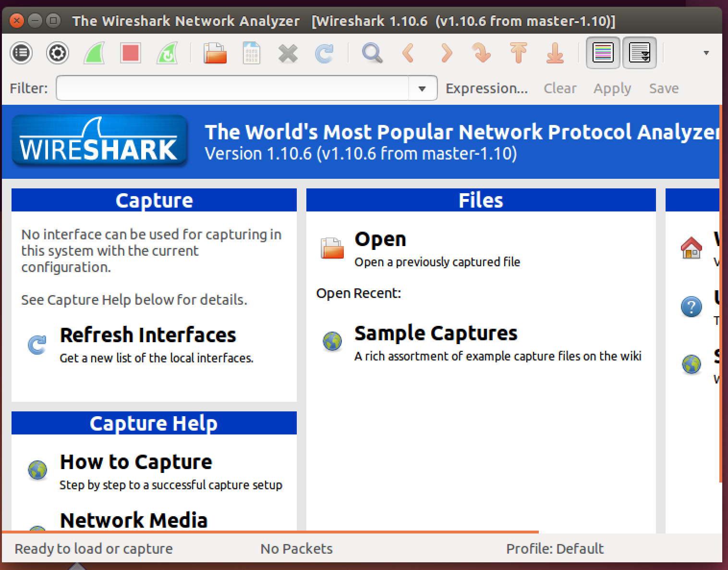Restart the current live capture
The width and height of the screenshot is (728, 570).
coord(167,53)
